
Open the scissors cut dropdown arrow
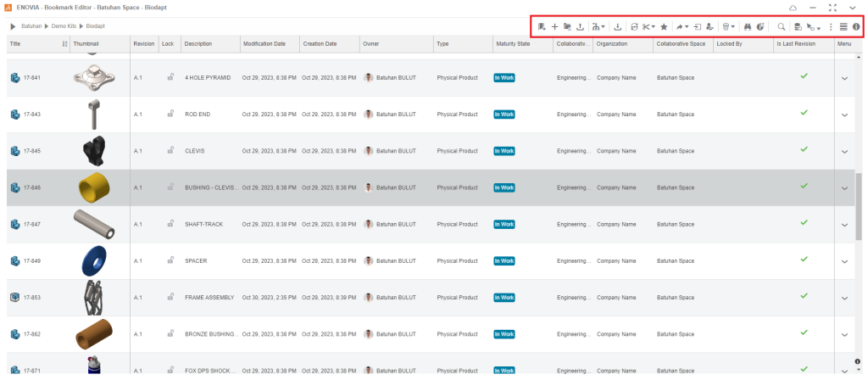click(x=653, y=27)
